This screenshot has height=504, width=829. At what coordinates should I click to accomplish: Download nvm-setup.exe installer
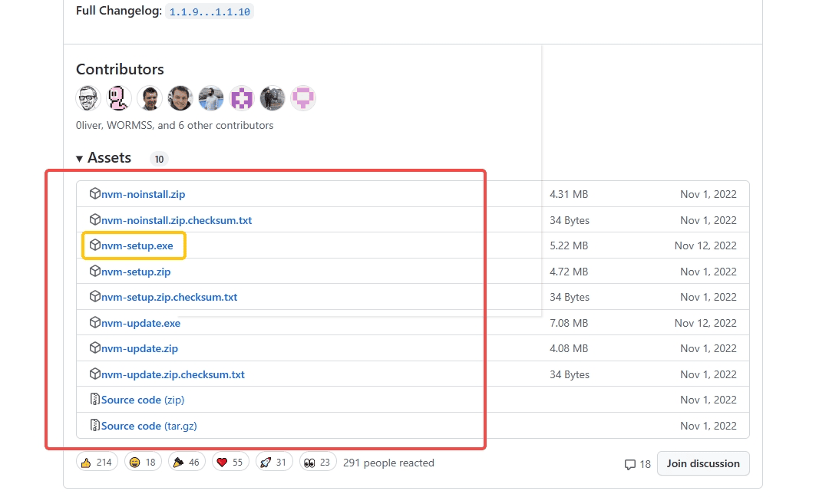click(x=137, y=245)
